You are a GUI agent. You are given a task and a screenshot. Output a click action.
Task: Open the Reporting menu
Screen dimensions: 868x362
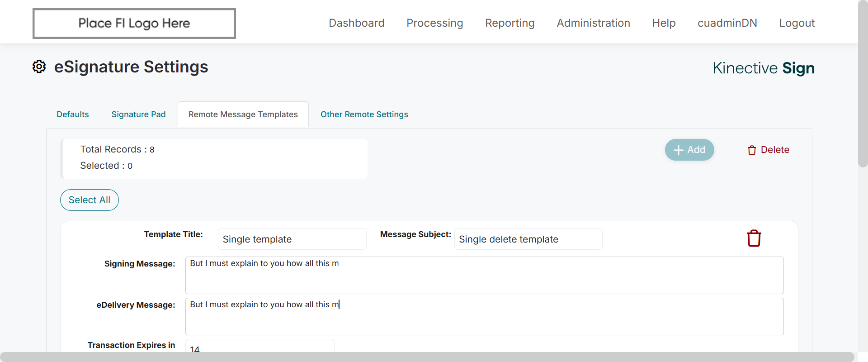tap(510, 23)
